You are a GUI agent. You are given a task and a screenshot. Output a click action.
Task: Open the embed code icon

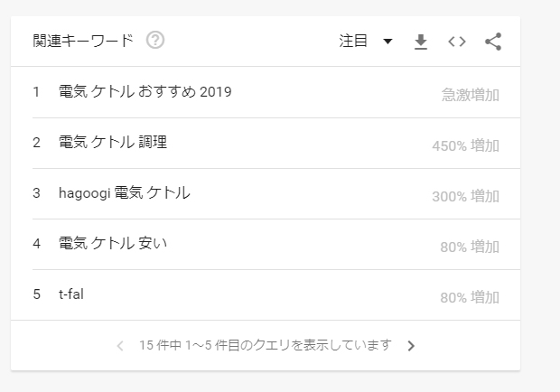tap(457, 42)
